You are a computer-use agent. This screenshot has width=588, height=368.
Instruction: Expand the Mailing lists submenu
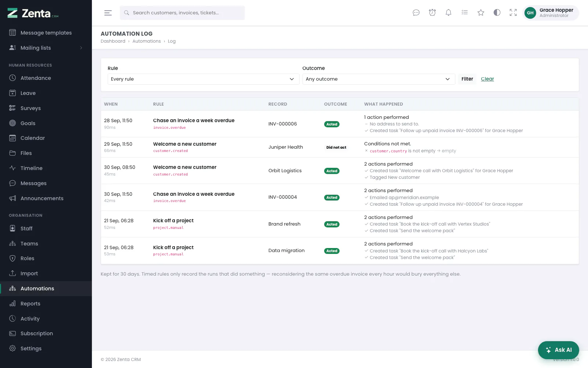[46, 48]
